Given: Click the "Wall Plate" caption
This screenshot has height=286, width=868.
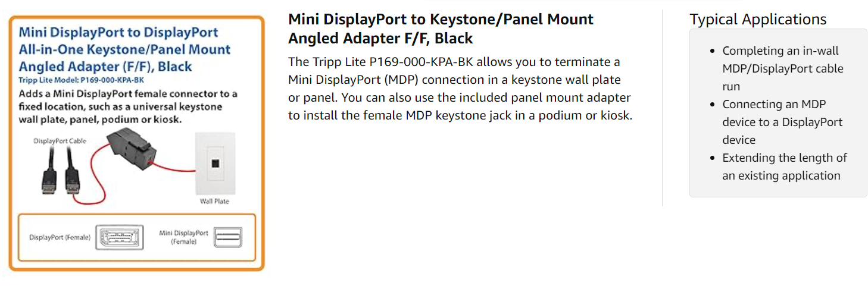Looking at the screenshot, I should tap(214, 202).
